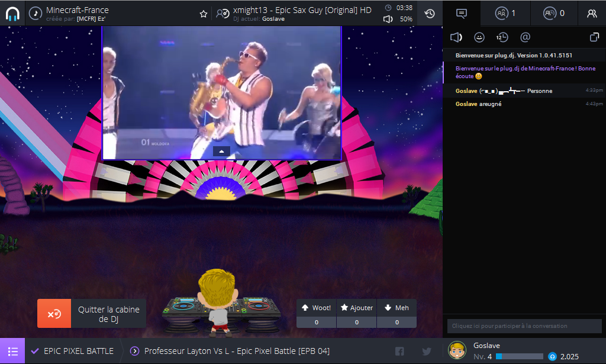Open playlist panel list icon
The image size is (606, 364).
click(x=12, y=351)
